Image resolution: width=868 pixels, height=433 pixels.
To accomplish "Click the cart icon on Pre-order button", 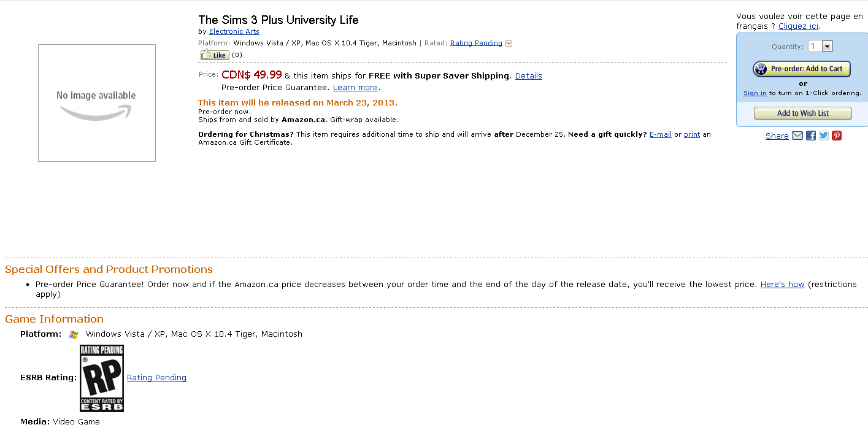I will 761,69.
